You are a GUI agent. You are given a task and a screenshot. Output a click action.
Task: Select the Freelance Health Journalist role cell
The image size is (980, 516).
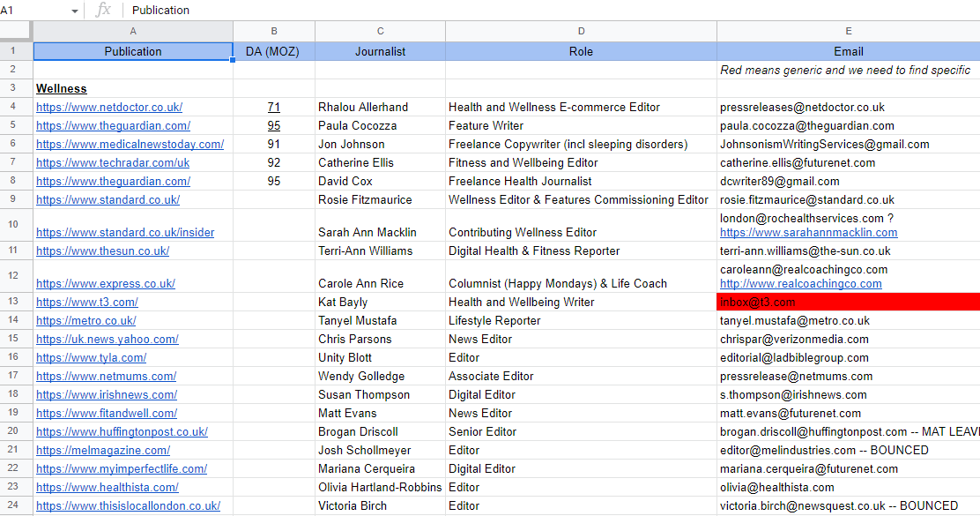(582, 182)
